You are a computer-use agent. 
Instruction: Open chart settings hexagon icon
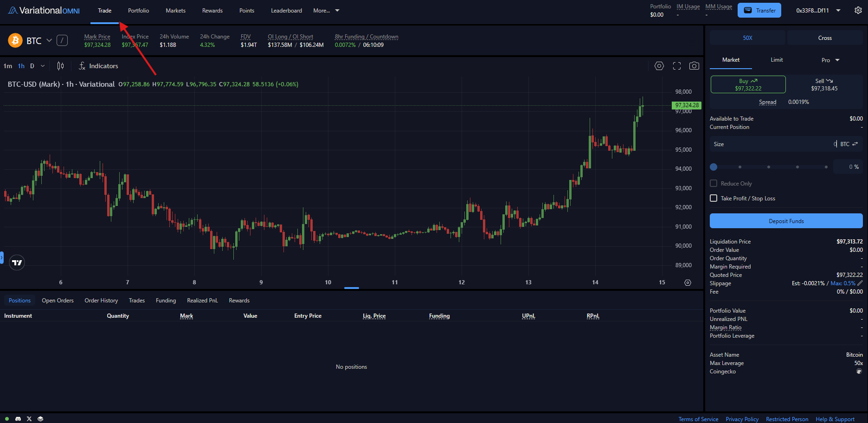pyautogui.click(x=659, y=66)
